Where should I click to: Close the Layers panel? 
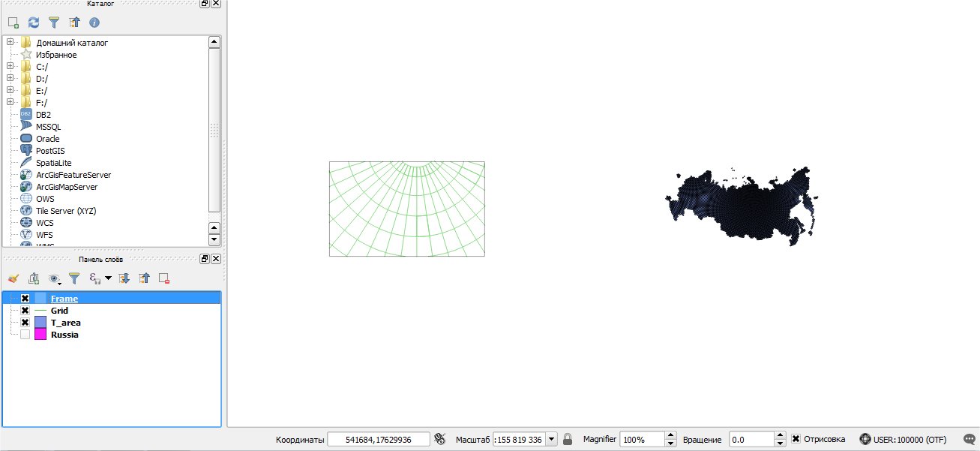point(216,259)
